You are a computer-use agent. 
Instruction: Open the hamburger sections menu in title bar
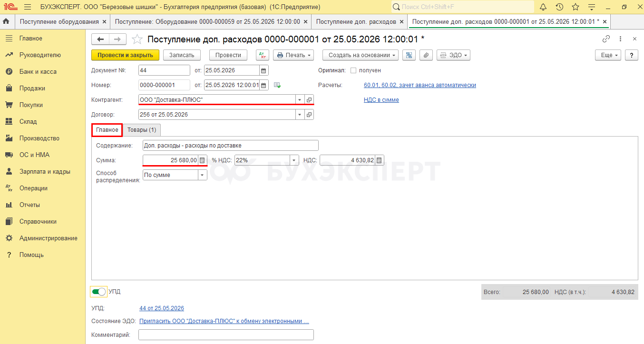28,7
